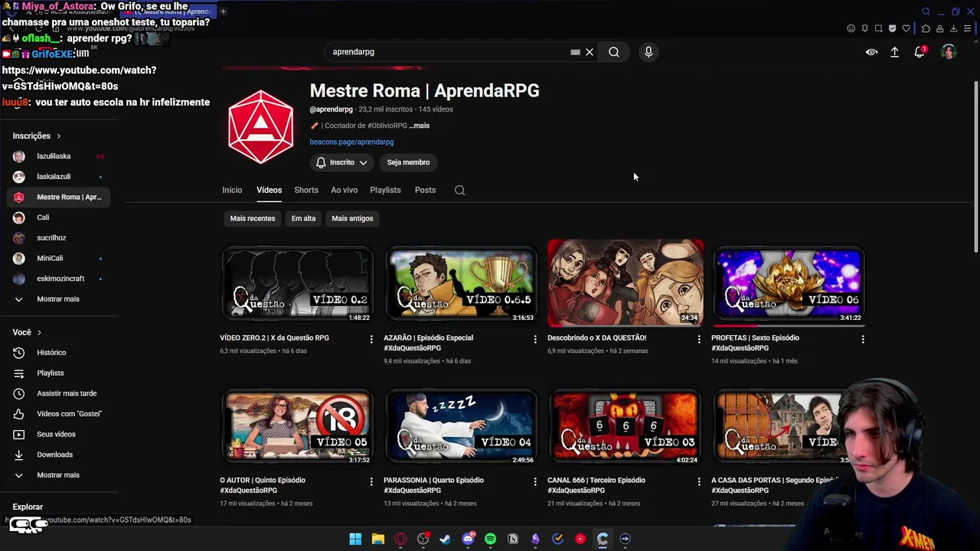Open the VÍDEO 0.2 thumbnail
The image size is (980, 551).
(x=297, y=283)
